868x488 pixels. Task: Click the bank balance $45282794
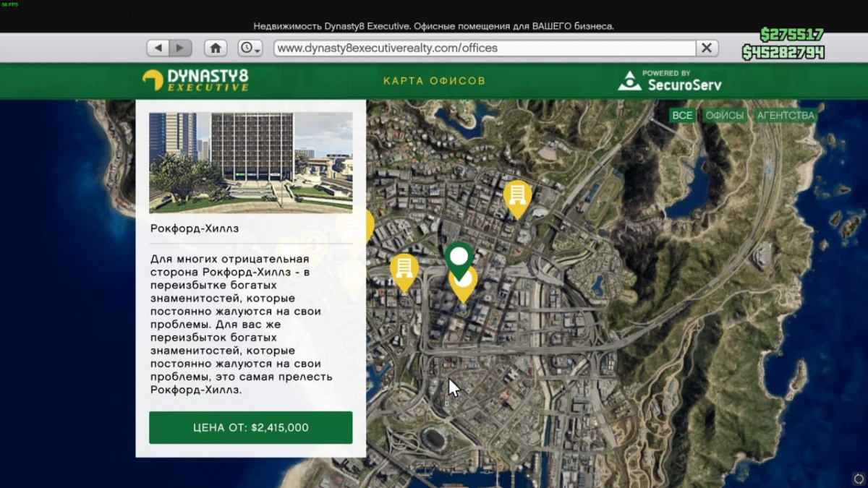click(x=783, y=53)
